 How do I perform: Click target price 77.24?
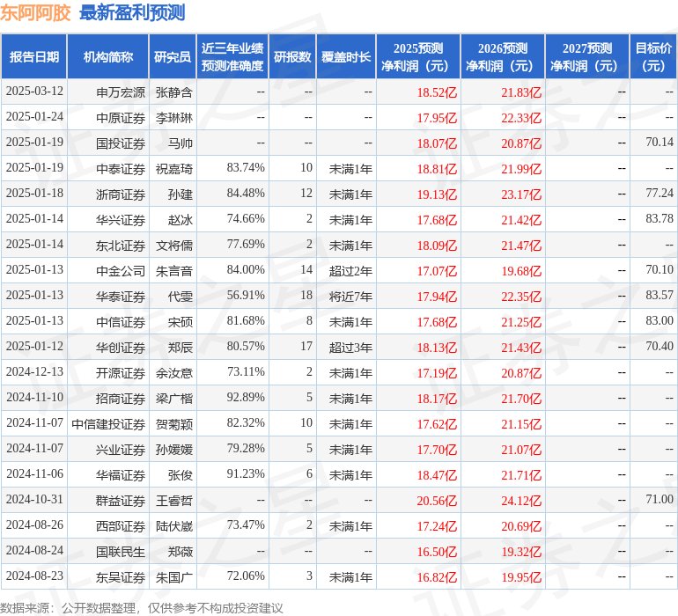(x=660, y=194)
